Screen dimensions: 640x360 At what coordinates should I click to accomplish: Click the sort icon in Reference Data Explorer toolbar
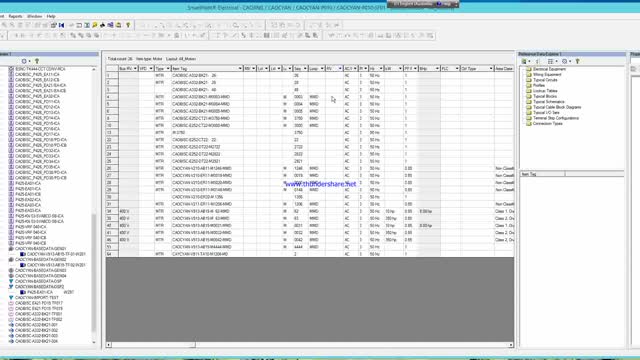[538, 61]
